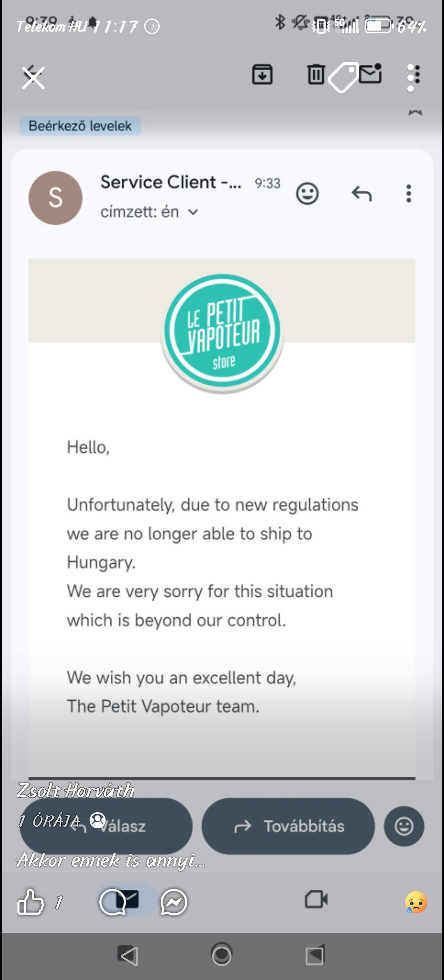Tap the video camera icon
The width and height of the screenshot is (444, 980).
tap(316, 900)
